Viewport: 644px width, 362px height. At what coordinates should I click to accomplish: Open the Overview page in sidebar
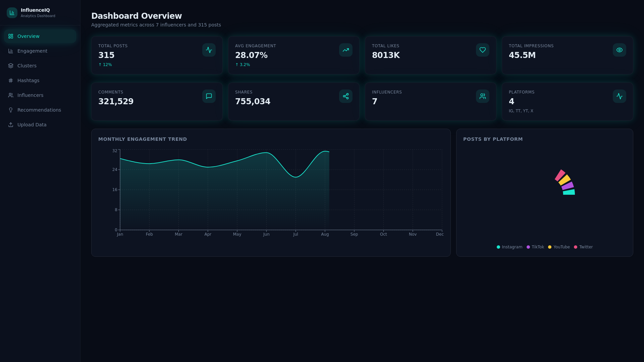40,36
